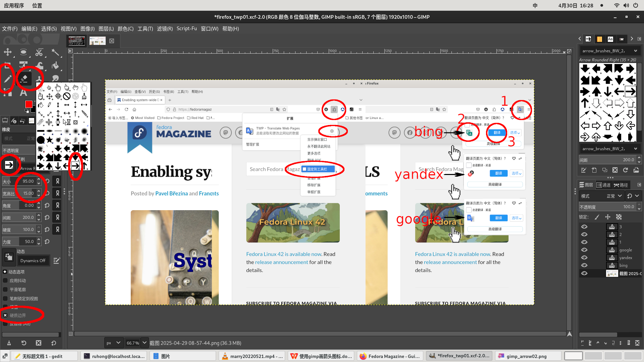Open the layer 模式 dropdown
This screenshot has height=362, width=644.
pyautogui.click(x=602, y=196)
